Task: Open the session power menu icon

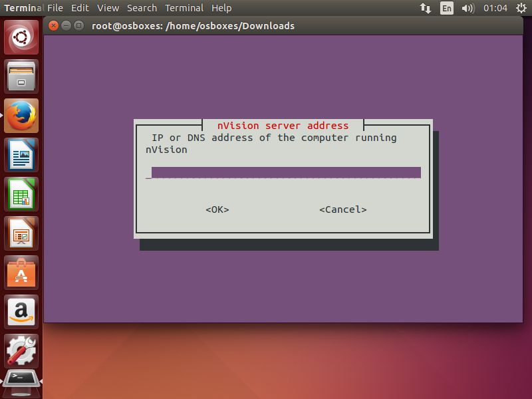Action: [x=521, y=8]
